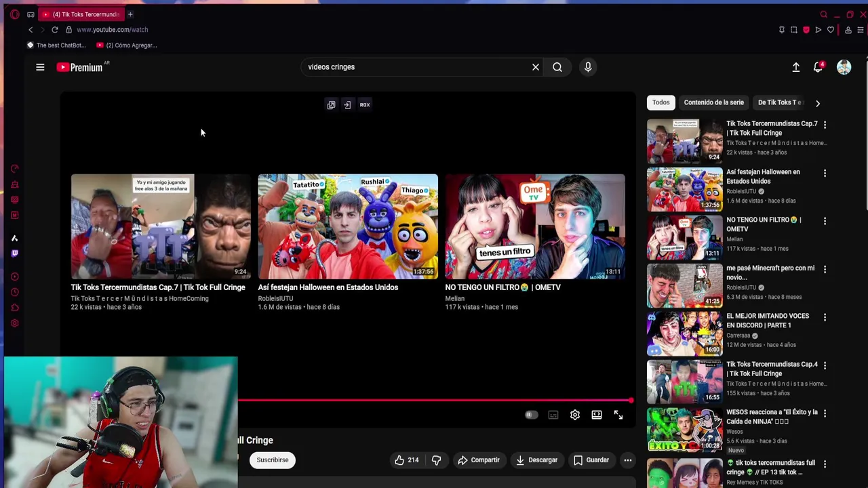This screenshot has width=868, height=488.
Task: Start voice search with microphone
Action: [588, 67]
